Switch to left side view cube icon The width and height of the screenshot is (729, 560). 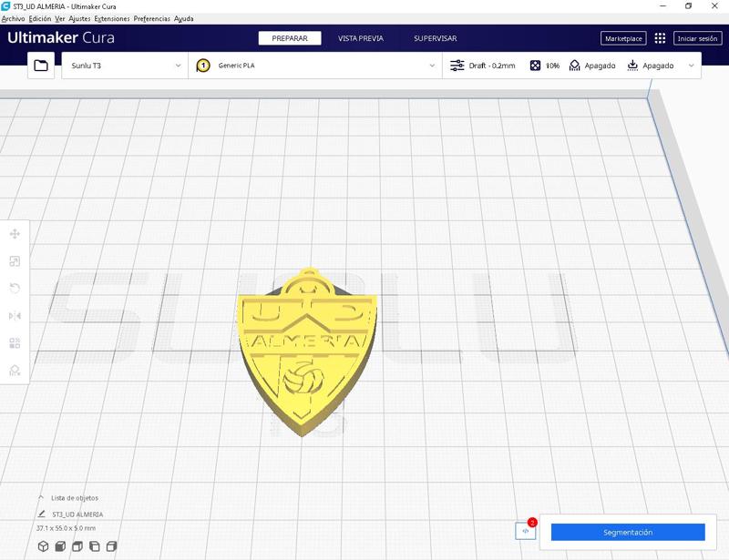tap(95, 546)
